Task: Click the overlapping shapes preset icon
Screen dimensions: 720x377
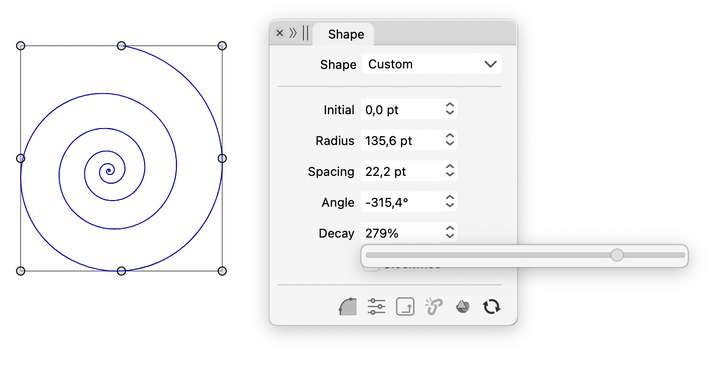Action: (462, 306)
